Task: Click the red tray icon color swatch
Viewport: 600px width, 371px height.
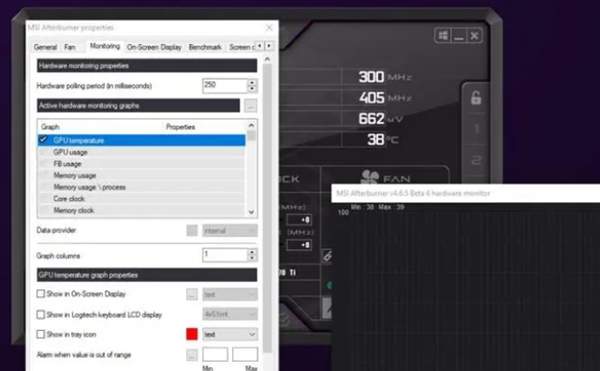Action: [192, 334]
